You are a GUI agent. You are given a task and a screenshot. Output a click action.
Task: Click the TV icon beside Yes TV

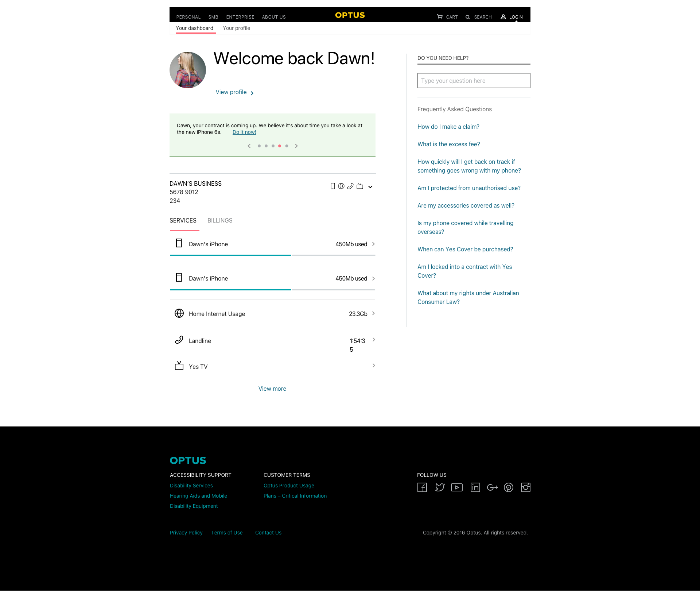coord(179,366)
